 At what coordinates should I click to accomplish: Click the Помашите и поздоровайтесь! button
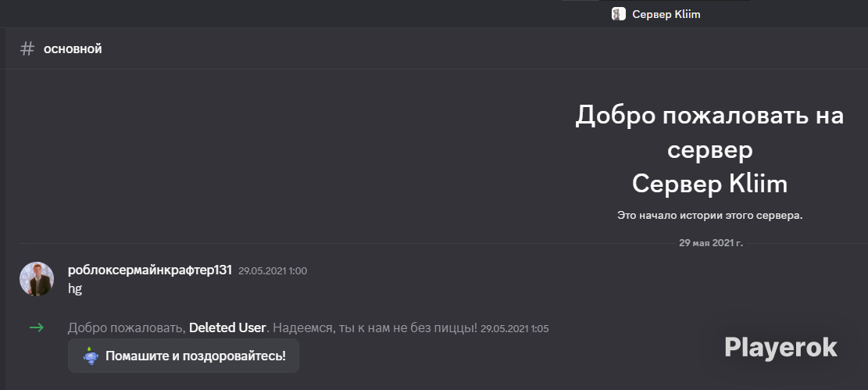click(184, 356)
